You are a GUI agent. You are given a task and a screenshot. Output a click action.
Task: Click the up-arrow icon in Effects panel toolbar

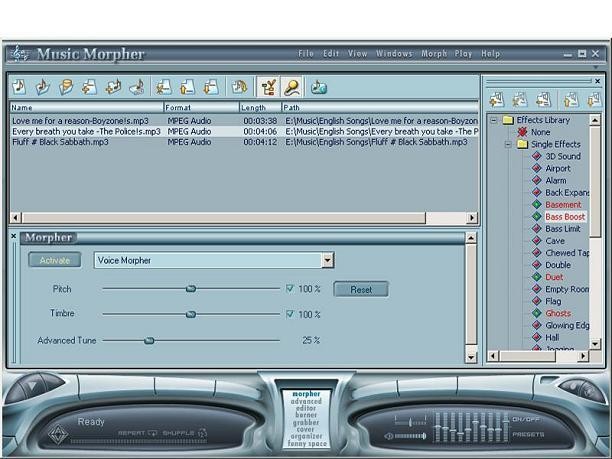point(571,100)
